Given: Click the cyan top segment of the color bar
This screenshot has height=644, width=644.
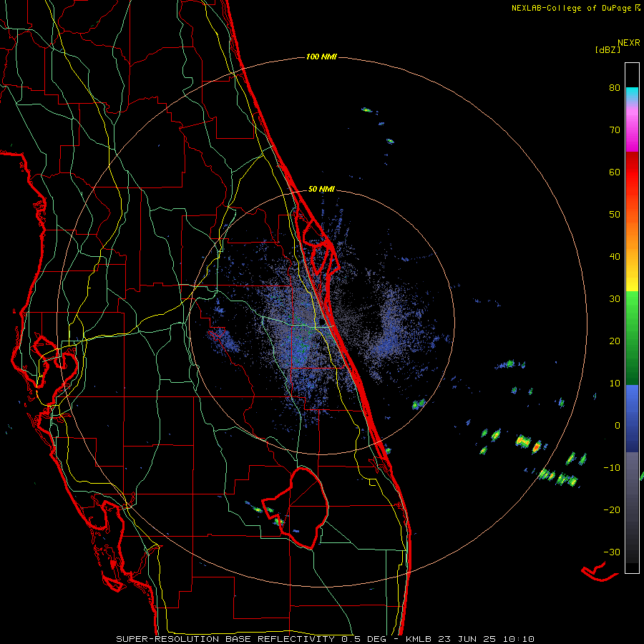Looking at the screenshot, I should point(632,94).
